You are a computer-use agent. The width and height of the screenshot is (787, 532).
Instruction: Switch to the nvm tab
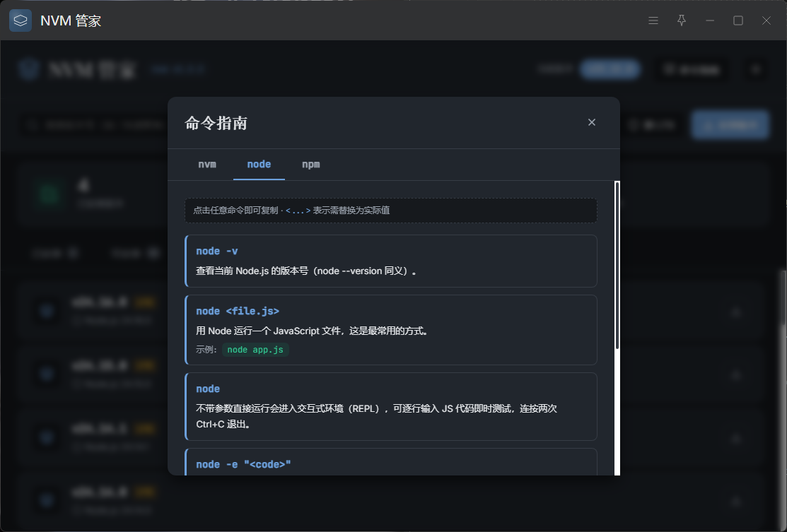207,165
